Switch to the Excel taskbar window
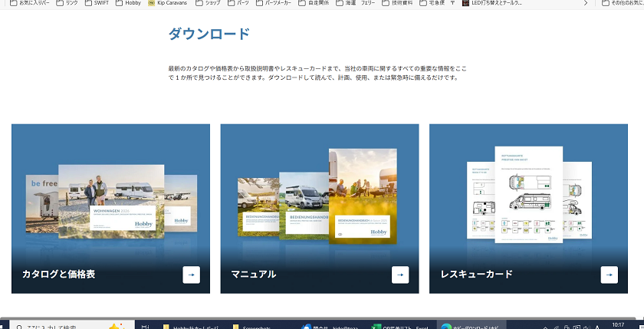The width and height of the screenshot is (644, 329). pos(399,327)
